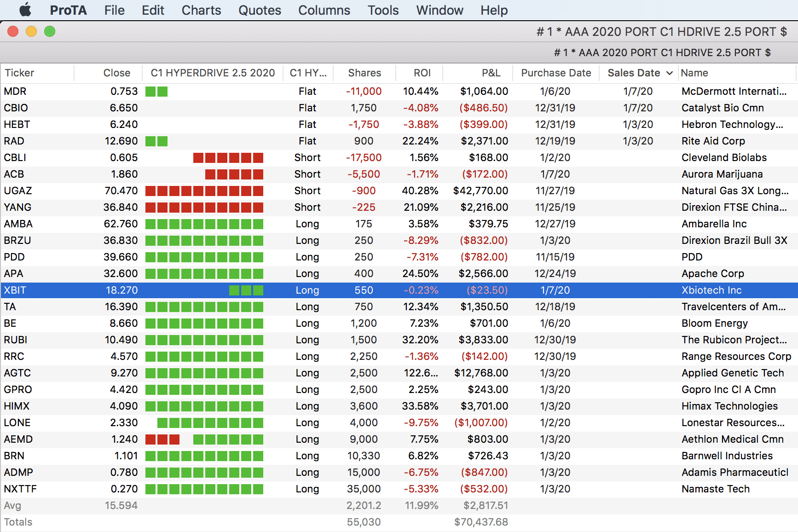The image size is (798, 532).
Task: Select the BRN ticker row
Action: click(399, 456)
